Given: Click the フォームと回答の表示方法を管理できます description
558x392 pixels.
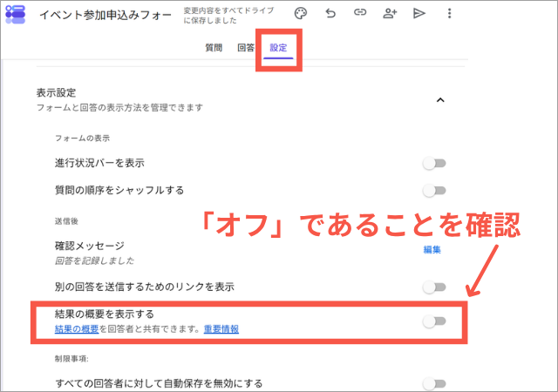Looking at the screenshot, I should [x=119, y=107].
